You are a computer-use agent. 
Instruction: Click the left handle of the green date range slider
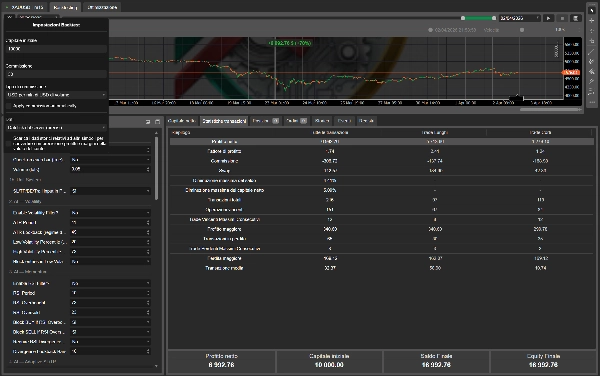[x=463, y=18]
